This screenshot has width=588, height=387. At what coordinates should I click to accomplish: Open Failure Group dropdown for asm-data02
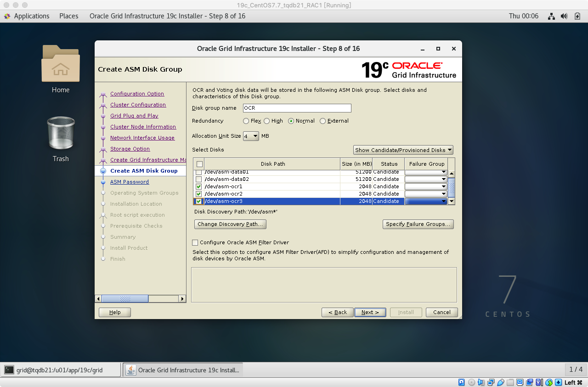pos(426,179)
